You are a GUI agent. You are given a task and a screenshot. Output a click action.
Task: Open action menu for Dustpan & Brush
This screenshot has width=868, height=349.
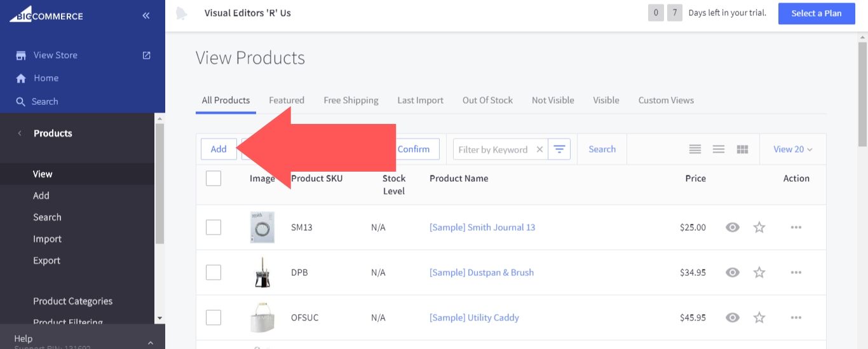pos(796,272)
